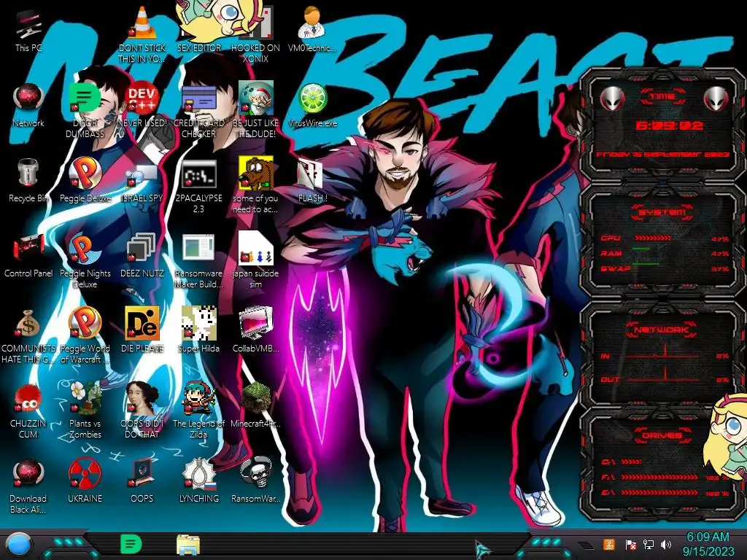Click the RAM usage bar in widget

641,249
